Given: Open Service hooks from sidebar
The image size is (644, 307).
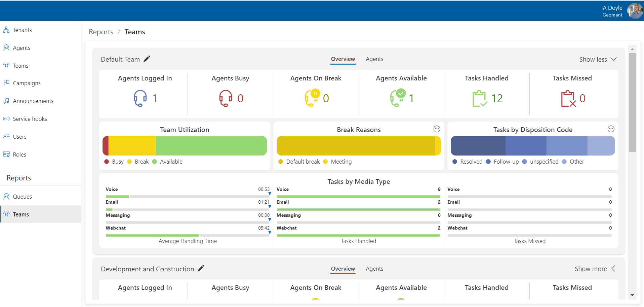Looking at the screenshot, I should 30,119.
